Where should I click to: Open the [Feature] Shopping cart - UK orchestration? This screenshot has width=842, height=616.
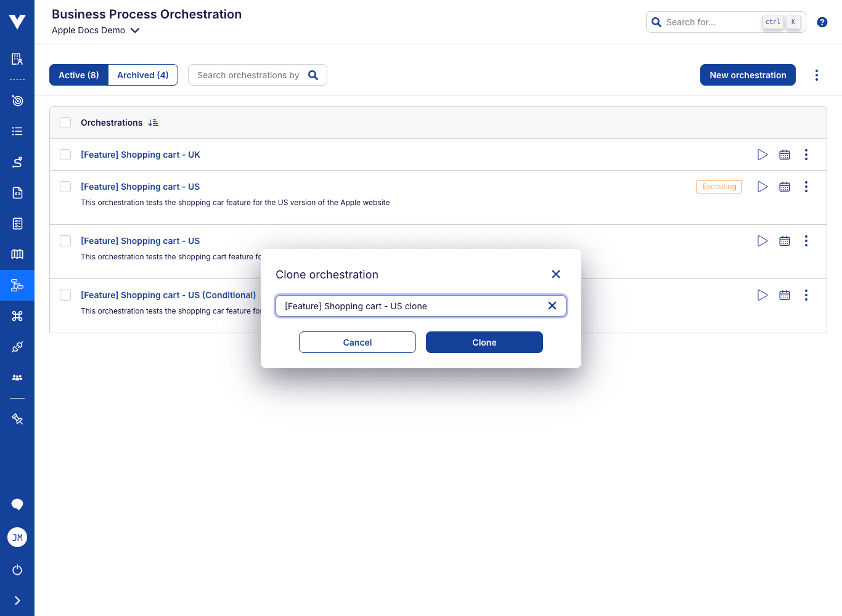coord(141,154)
